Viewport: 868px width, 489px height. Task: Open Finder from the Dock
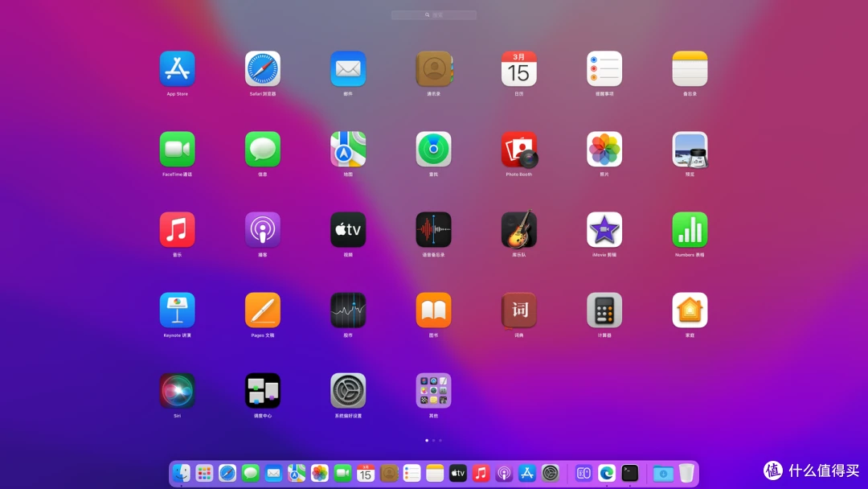click(181, 473)
